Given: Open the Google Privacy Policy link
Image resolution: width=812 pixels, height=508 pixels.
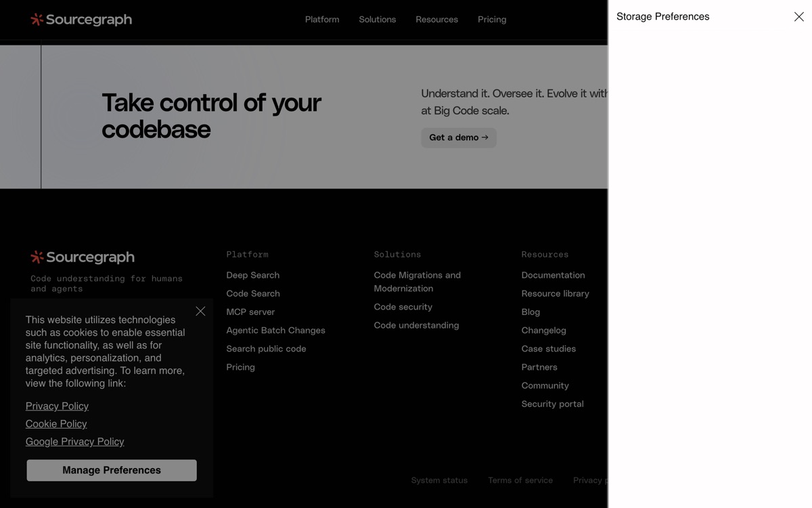Looking at the screenshot, I should pos(74,442).
